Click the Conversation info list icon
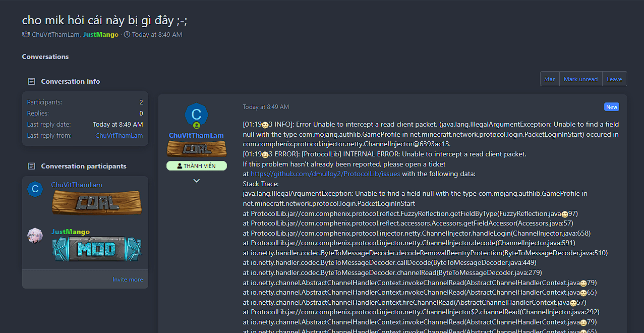The width and height of the screenshot is (644, 333). (x=31, y=81)
